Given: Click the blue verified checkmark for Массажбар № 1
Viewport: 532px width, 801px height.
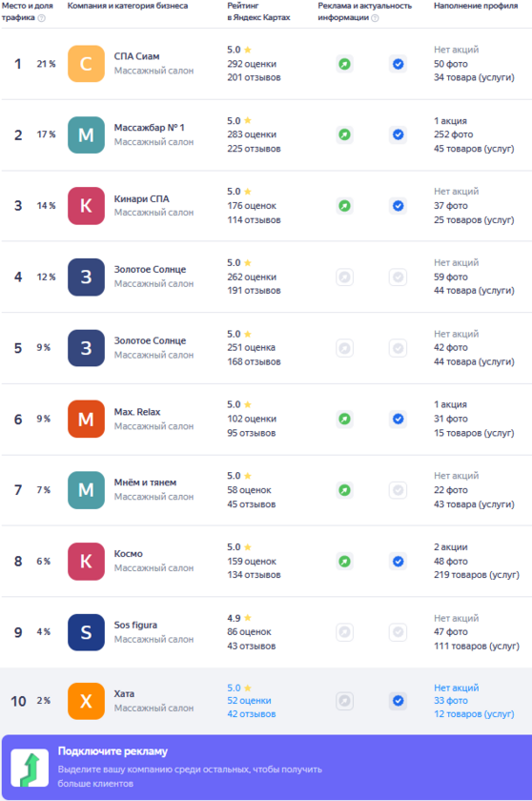Looking at the screenshot, I should click(398, 134).
